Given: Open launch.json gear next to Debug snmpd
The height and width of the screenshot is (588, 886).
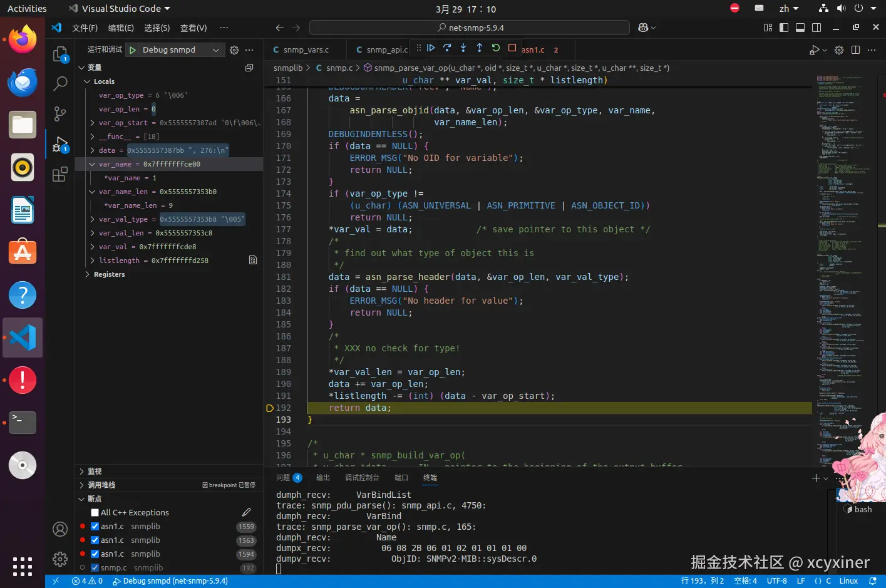Looking at the screenshot, I should (x=234, y=50).
